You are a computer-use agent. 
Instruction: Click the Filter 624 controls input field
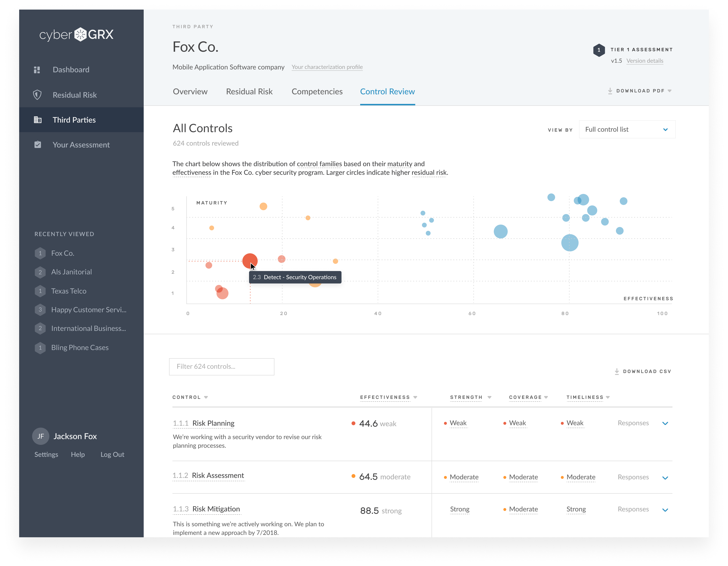pos(222,367)
